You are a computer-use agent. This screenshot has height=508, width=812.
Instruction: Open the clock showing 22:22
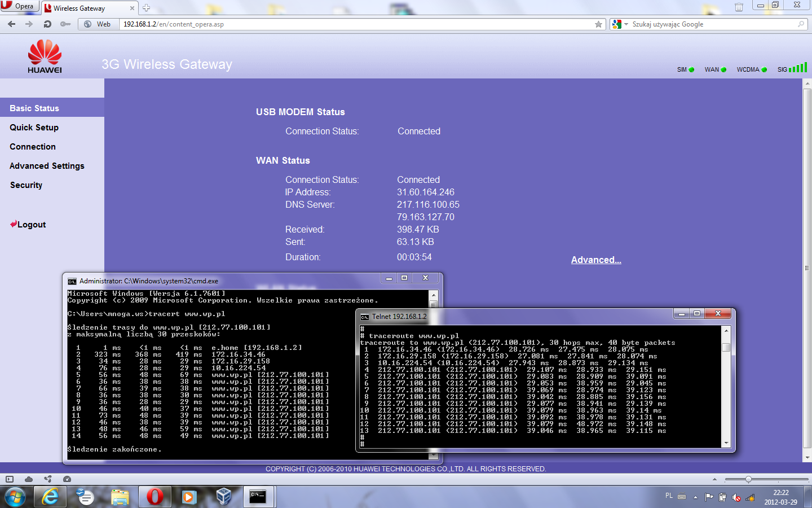(x=781, y=497)
